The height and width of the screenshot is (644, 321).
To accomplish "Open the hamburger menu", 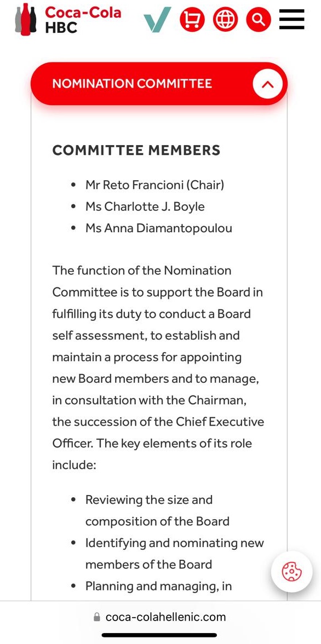I will tap(292, 19).
